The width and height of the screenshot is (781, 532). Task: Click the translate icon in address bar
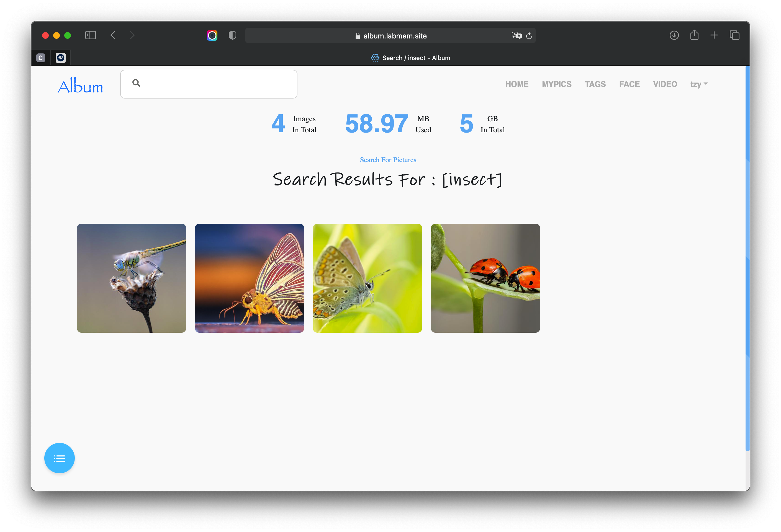pyautogui.click(x=516, y=36)
